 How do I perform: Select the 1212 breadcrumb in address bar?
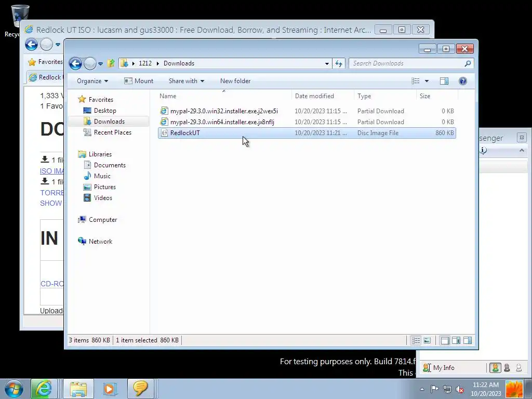(x=145, y=63)
